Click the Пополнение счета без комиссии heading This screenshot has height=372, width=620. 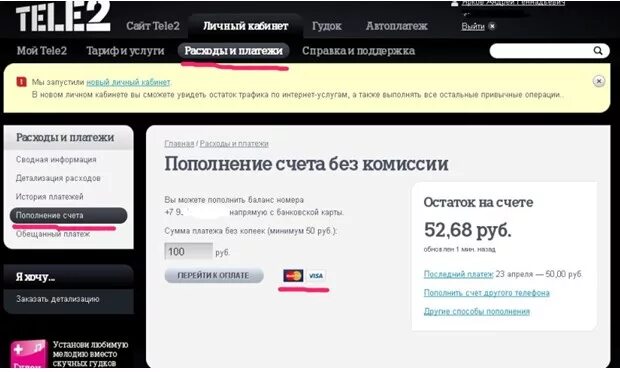pyautogui.click(x=306, y=164)
